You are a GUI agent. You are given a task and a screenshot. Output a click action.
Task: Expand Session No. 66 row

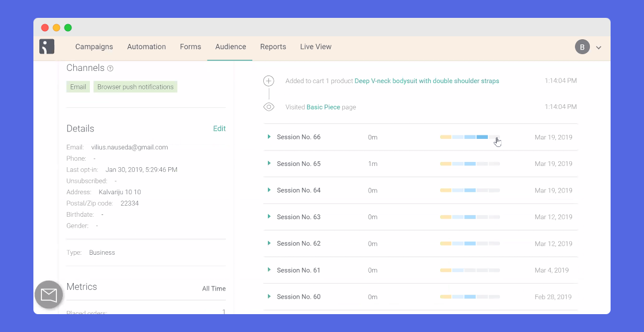point(269,137)
